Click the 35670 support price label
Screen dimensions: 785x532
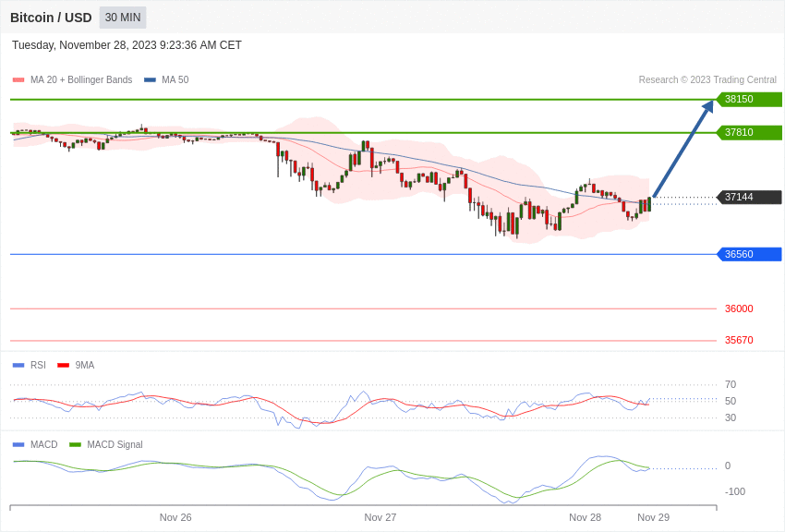(739, 340)
